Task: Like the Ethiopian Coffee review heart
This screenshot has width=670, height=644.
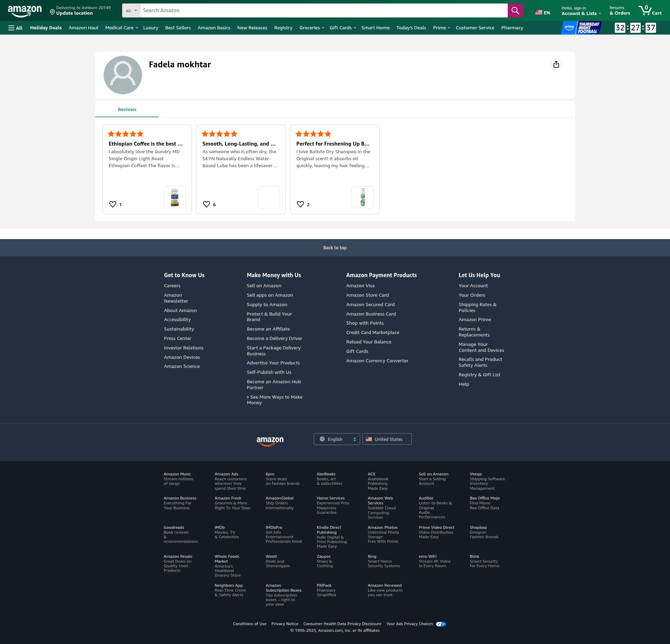Action: coord(113,205)
